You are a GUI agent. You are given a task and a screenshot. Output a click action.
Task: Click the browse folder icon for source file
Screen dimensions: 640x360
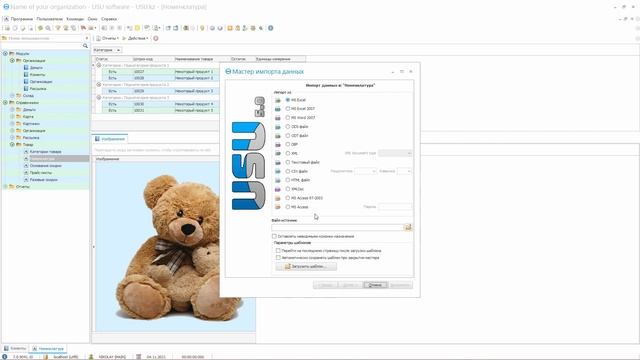(x=408, y=227)
